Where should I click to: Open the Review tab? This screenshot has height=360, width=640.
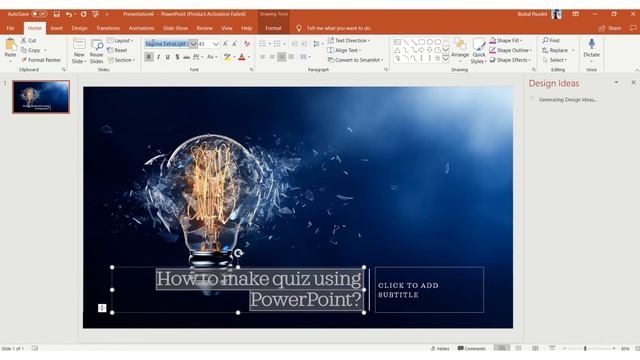[x=204, y=28]
